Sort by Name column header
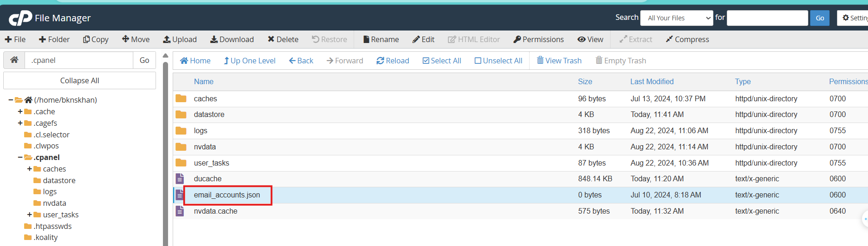The height and width of the screenshot is (246, 868). [204, 81]
